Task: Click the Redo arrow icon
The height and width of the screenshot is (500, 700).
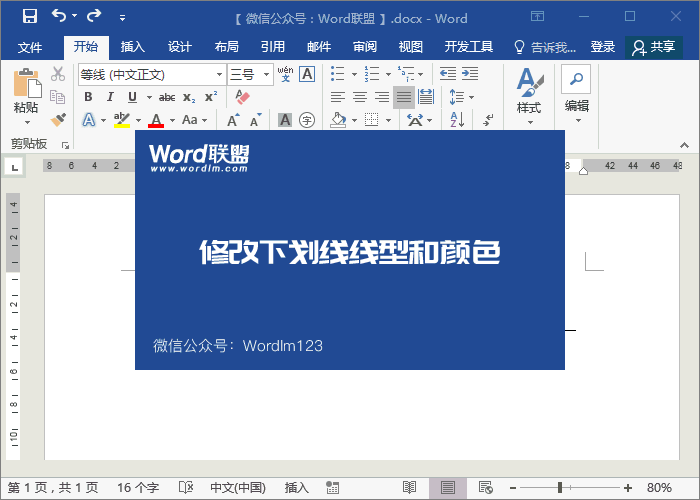Action: 94,16
